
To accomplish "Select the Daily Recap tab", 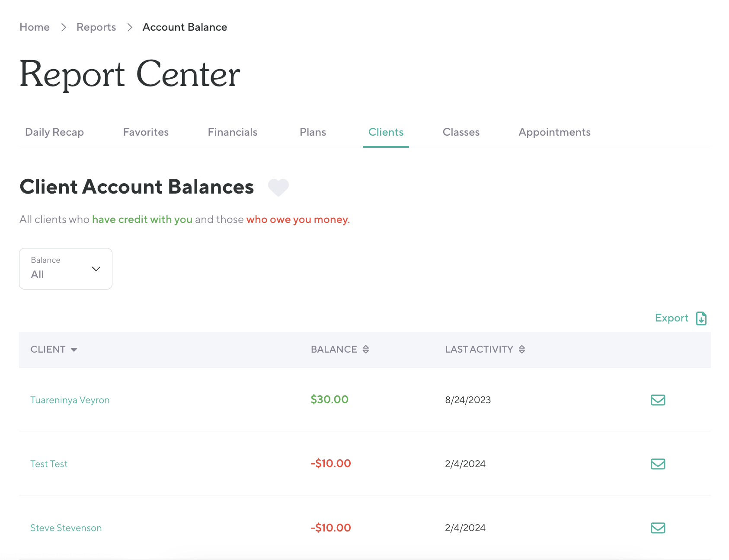I will click(x=54, y=132).
